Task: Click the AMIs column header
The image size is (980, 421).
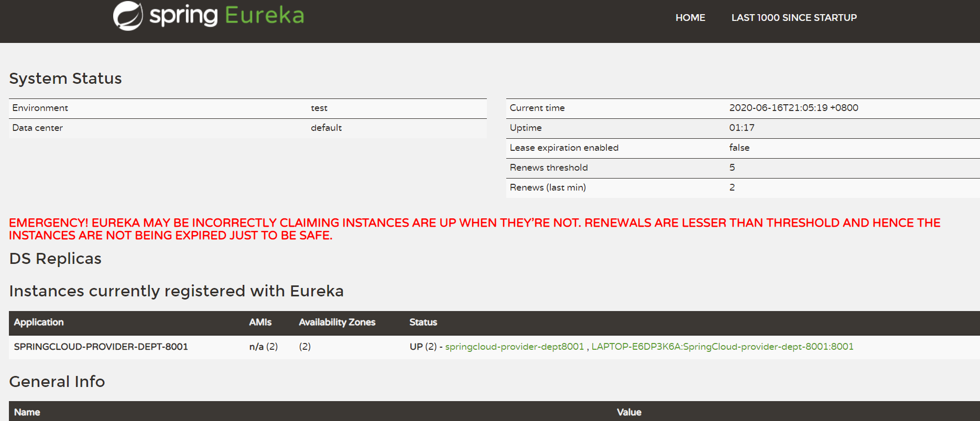Action: tap(260, 323)
